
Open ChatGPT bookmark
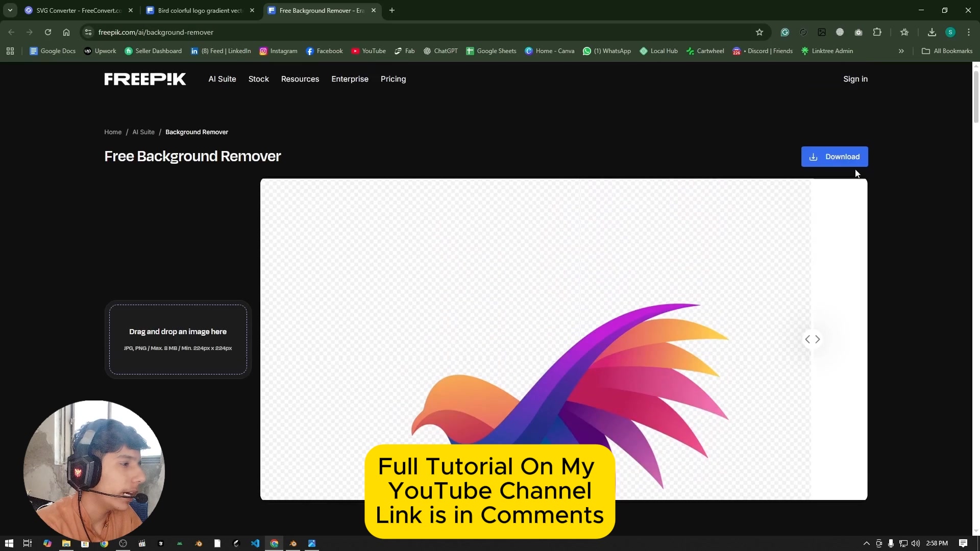[440, 51]
